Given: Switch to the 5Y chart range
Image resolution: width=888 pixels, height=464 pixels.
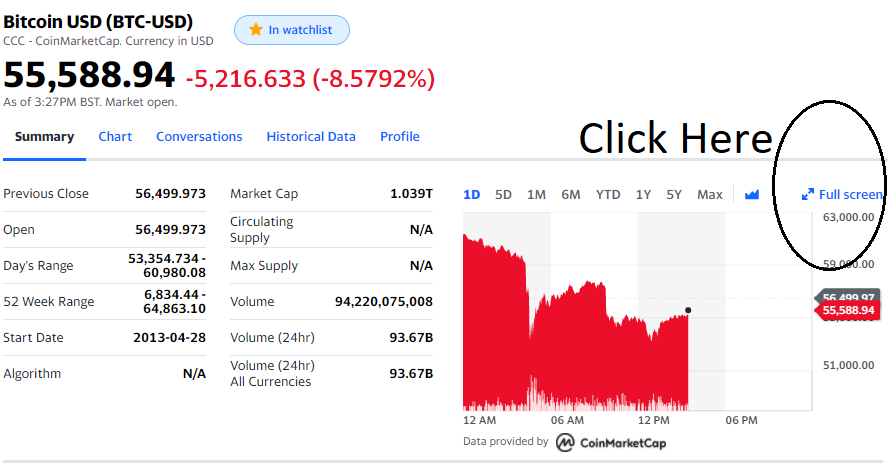Looking at the screenshot, I should click(x=674, y=194).
